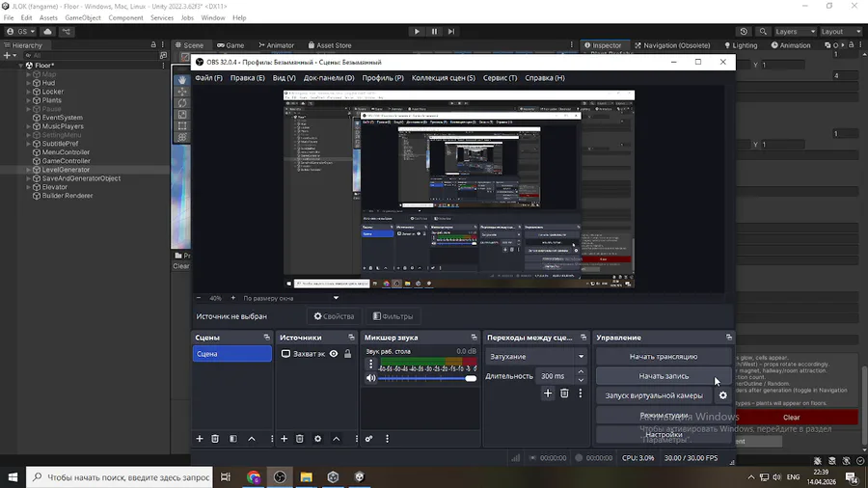Open Unity global search icon
The image size is (868, 488).
pyautogui.click(x=763, y=32)
